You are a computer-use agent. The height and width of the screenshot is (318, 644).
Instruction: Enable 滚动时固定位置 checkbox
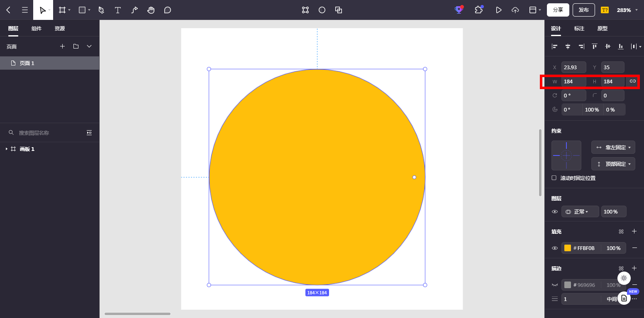point(554,178)
